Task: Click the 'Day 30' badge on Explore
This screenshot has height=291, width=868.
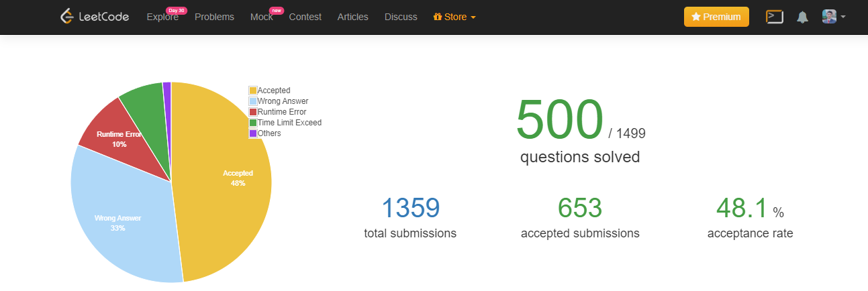Action: [177, 10]
